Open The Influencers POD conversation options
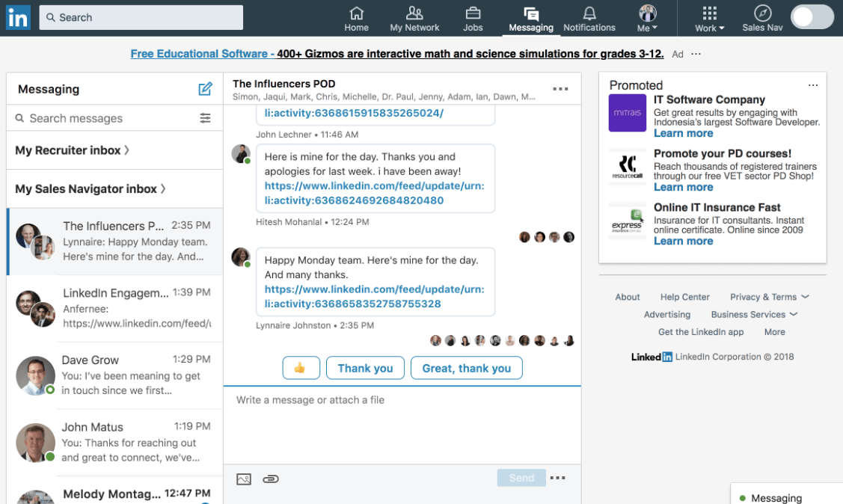 560,89
